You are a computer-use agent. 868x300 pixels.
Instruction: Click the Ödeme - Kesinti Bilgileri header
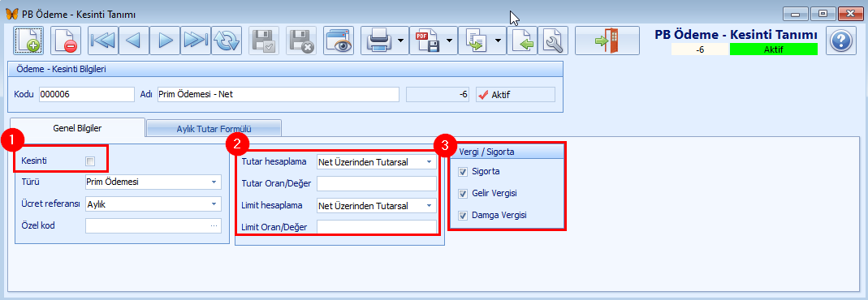tap(286, 69)
